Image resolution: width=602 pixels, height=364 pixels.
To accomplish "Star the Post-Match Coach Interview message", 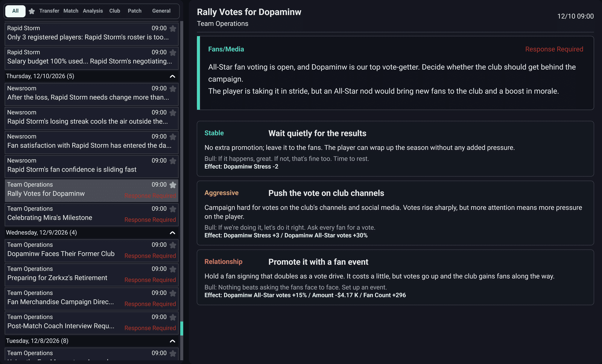I will [173, 317].
